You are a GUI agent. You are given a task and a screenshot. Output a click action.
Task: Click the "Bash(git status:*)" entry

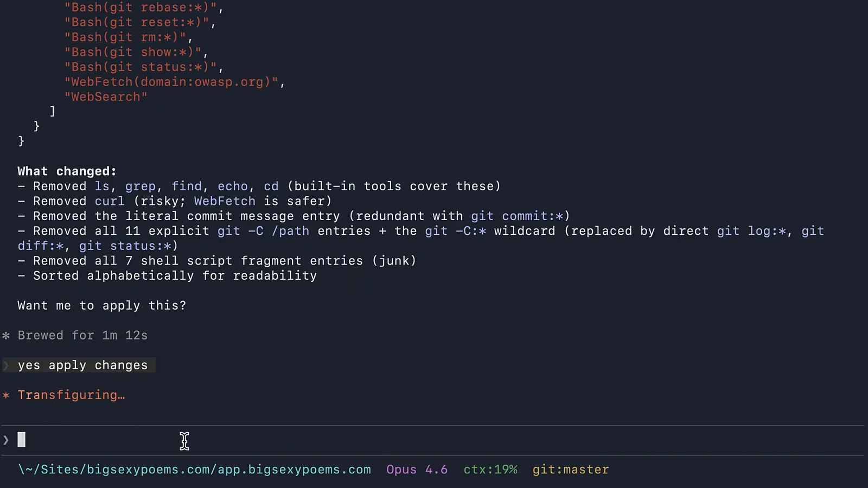(141, 67)
